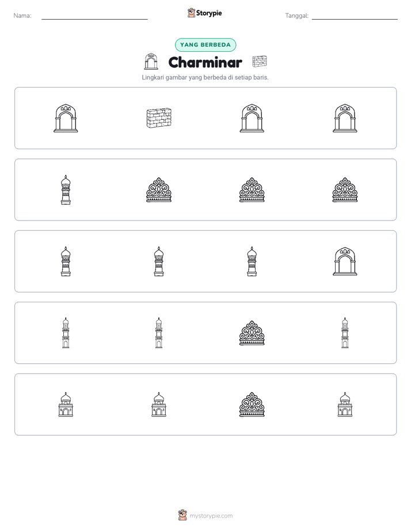Click the YANG BERBEDA badge
Screen dimensions: 411x532
pyautogui.click(x=205, y=45)
